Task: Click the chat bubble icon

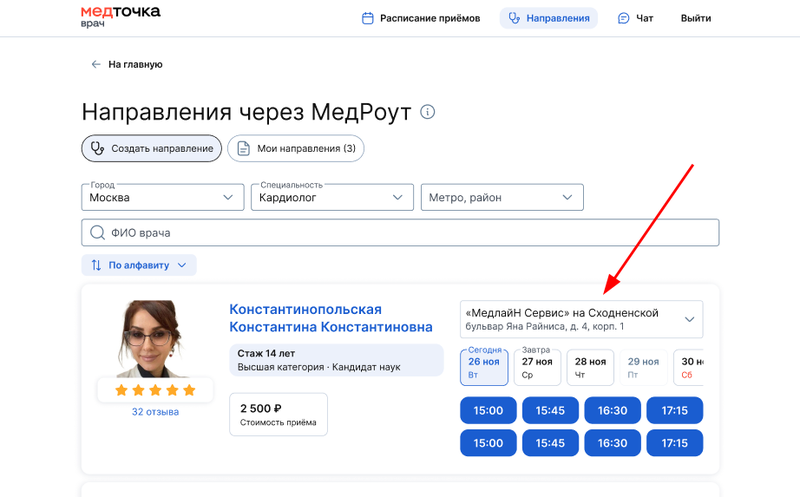Action: pyautogui.click(x=623, y=18)
